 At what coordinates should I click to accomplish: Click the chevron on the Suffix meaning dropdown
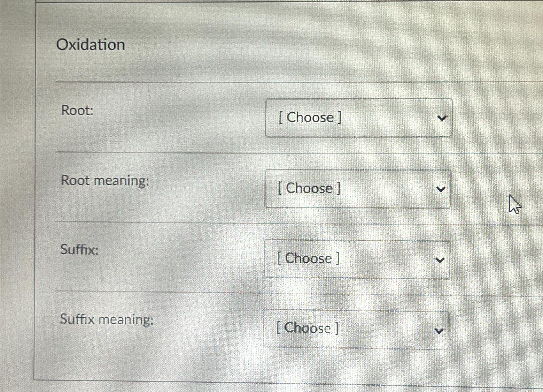click(x=438, y=330)
